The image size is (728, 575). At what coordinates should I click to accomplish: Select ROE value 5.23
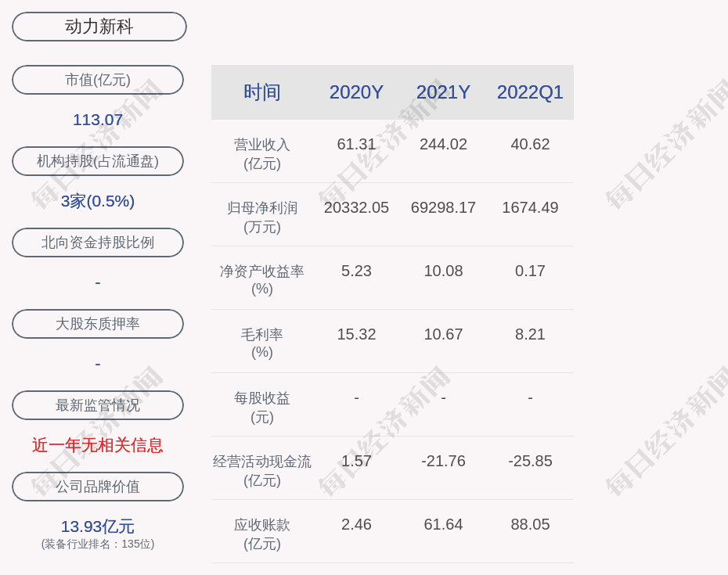[356, 271]
